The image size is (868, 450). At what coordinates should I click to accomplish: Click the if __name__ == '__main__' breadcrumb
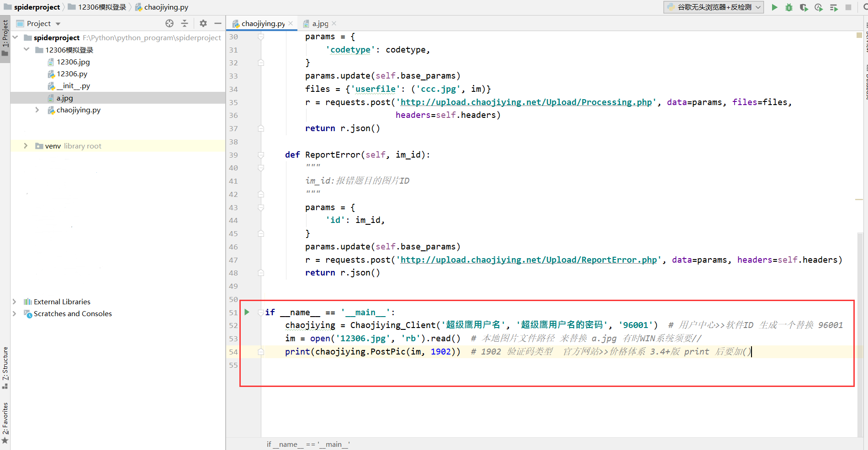click(308, 444)
